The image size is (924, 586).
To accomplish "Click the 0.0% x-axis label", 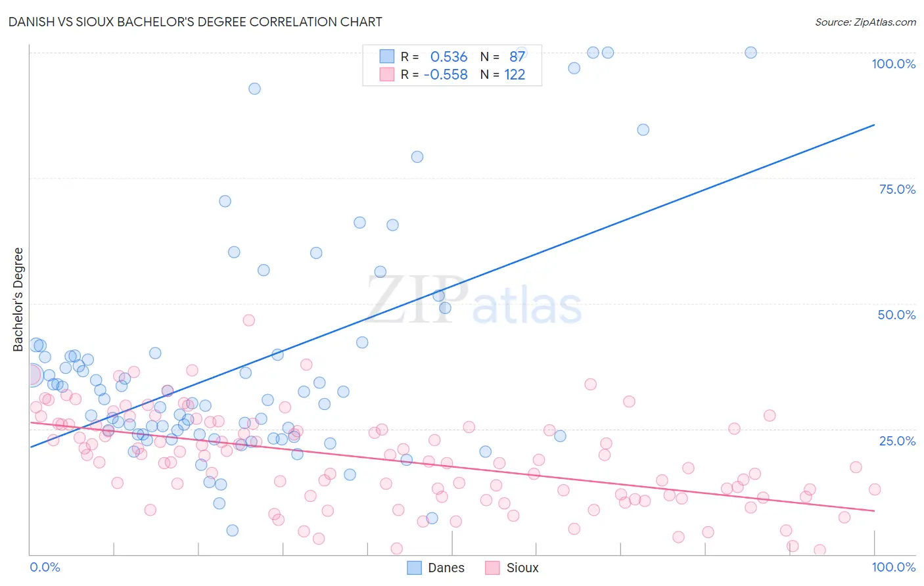I will click(45, 567).
